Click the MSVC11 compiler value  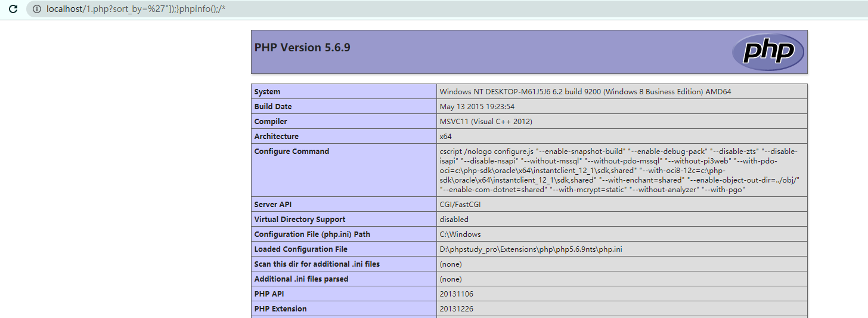tap(486, 122)
